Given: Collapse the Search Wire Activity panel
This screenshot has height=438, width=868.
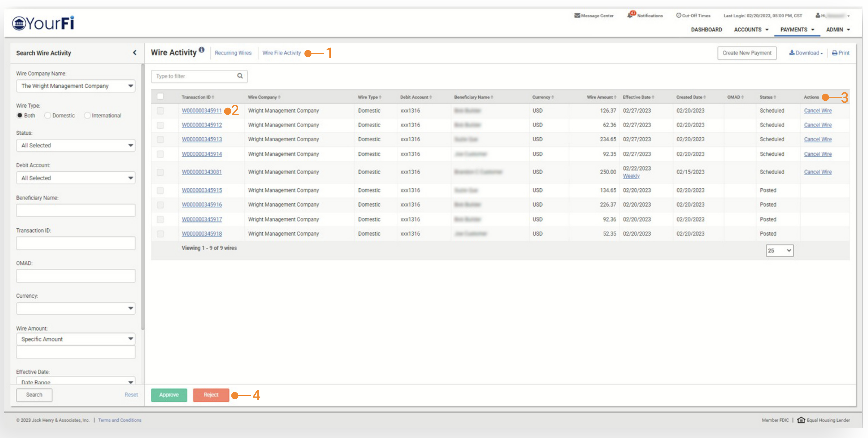Looking at the screenshot, I should click(134, 52).
